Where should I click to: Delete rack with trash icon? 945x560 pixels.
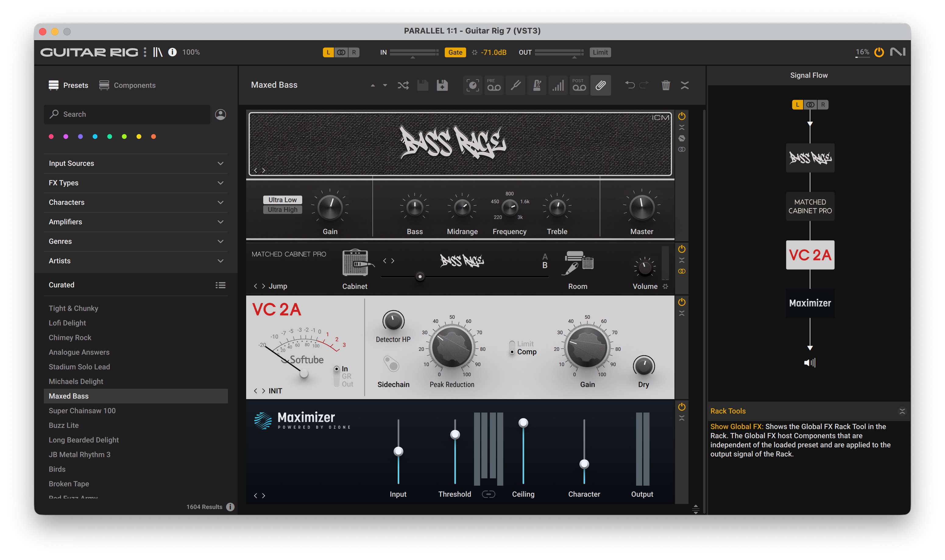pyautogui.click(x=666, y=85)
